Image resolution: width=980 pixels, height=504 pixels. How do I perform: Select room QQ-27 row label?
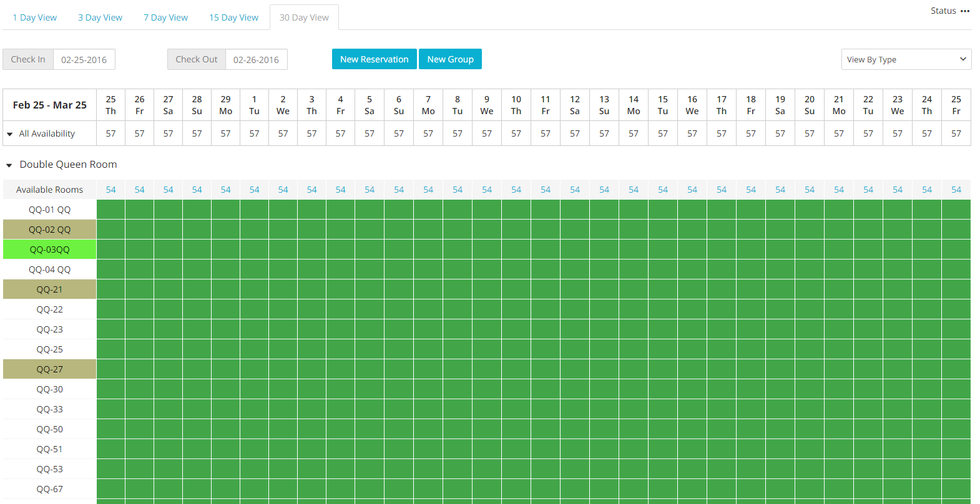coord(49,369)
